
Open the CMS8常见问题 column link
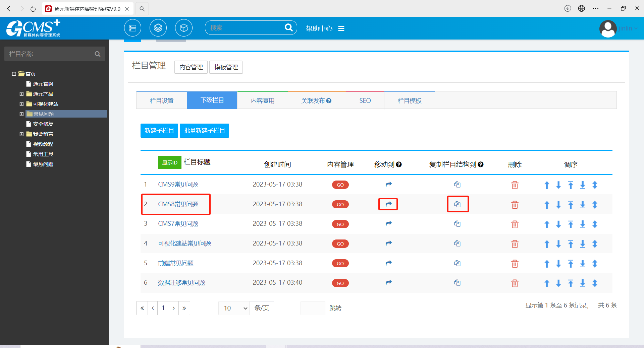pos(178,204)
